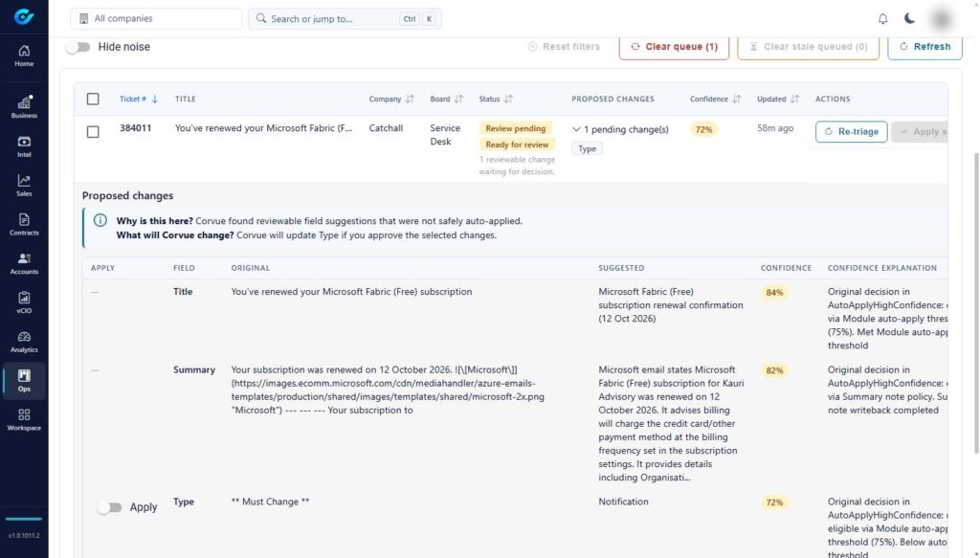Click the Refresh button
980x558 pixels.
924,47
